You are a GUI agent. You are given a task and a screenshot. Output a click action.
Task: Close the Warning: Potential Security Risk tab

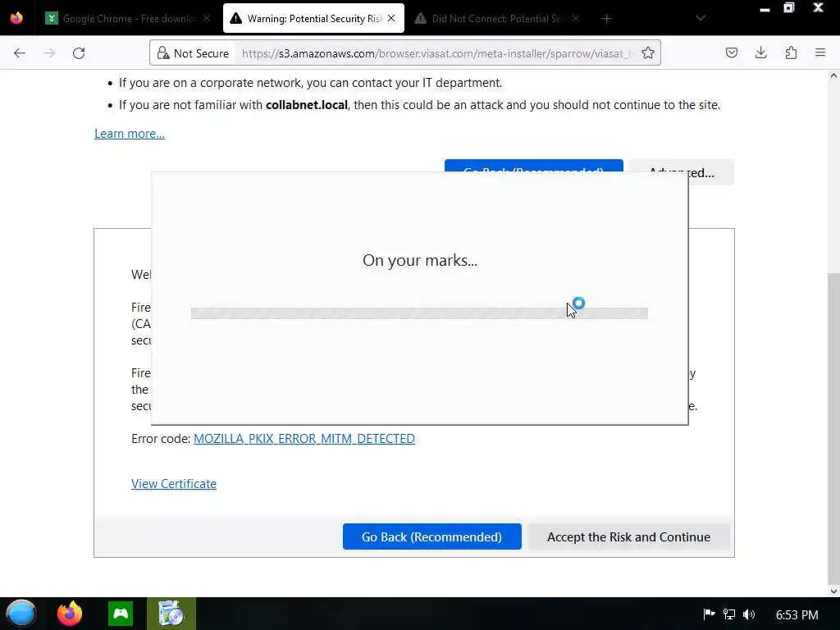point(391,18)
